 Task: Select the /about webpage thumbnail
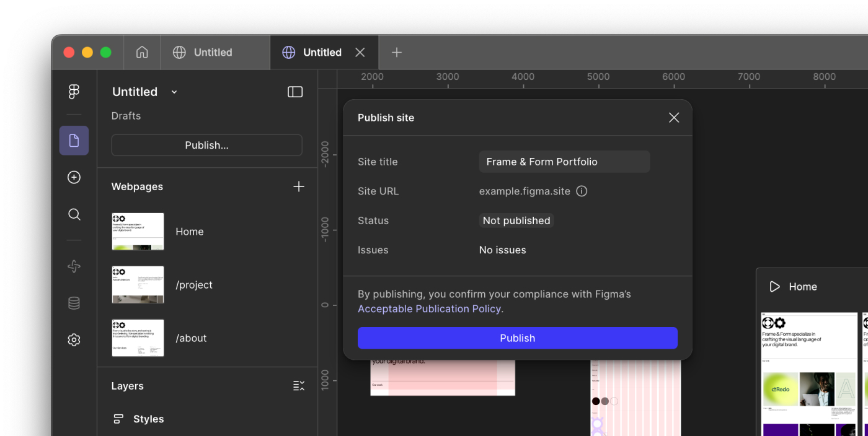pyautogui.click(x=138, y=338)
